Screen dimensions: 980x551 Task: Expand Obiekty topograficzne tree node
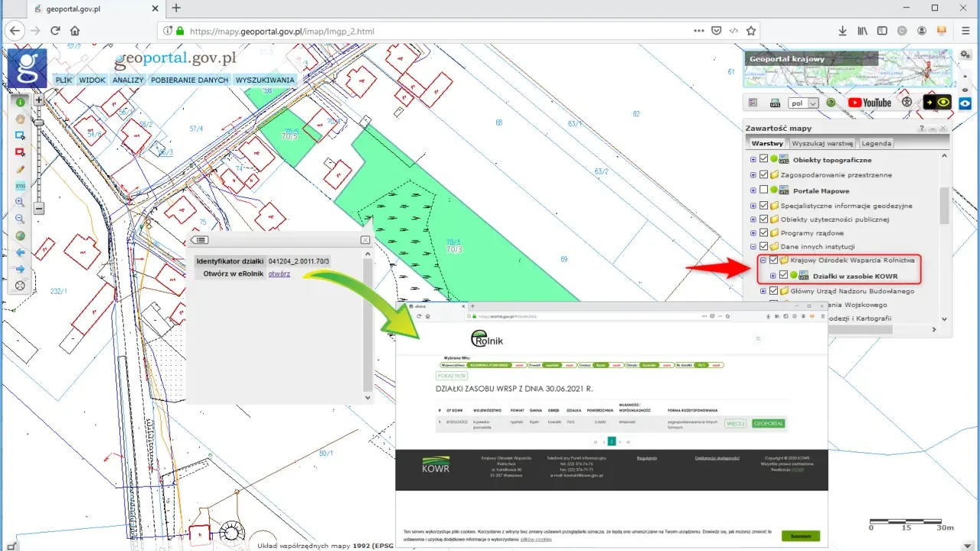[x=753, y=160]
